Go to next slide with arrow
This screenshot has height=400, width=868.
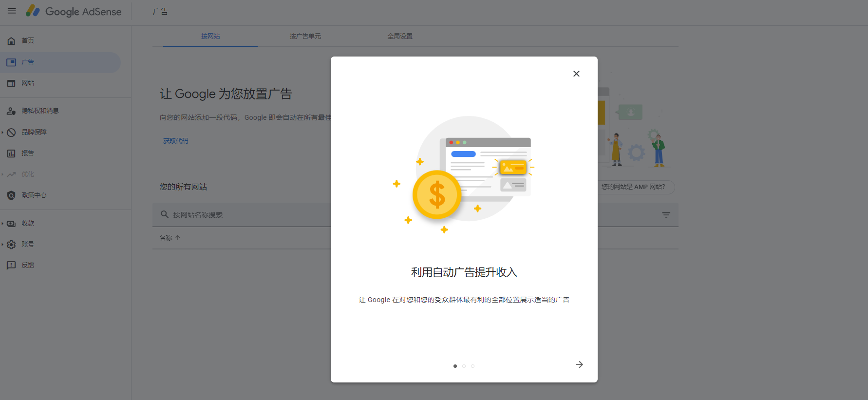pyautogui.click(x=579, y=364)
